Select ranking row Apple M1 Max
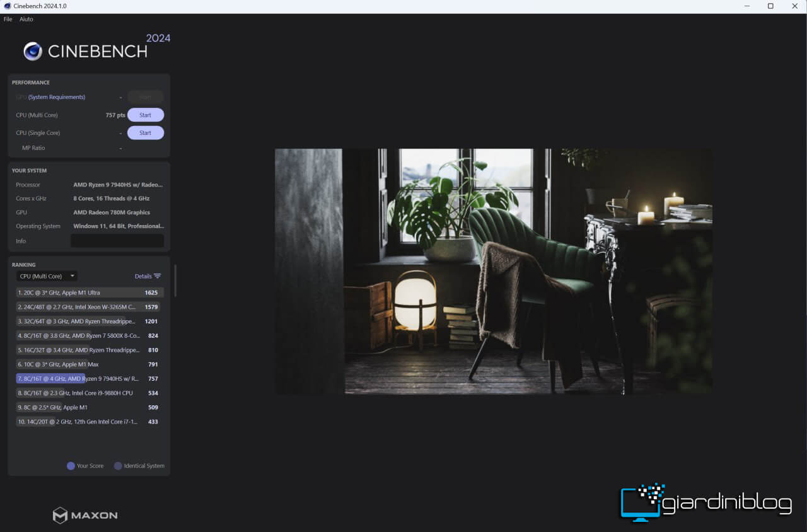This screenshot has width=807, height=532. click(90, 364)
